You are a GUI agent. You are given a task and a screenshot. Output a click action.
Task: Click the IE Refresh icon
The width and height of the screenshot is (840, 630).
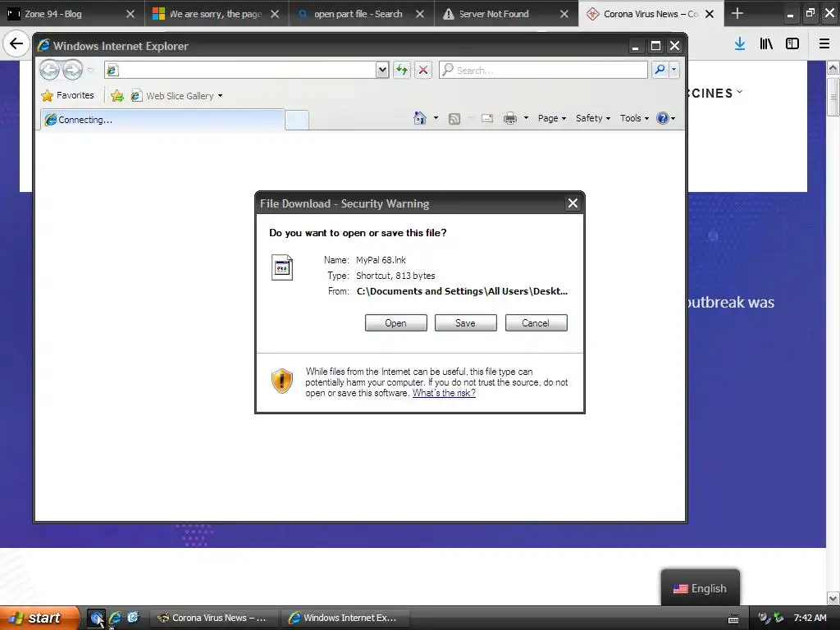point(402,70)
